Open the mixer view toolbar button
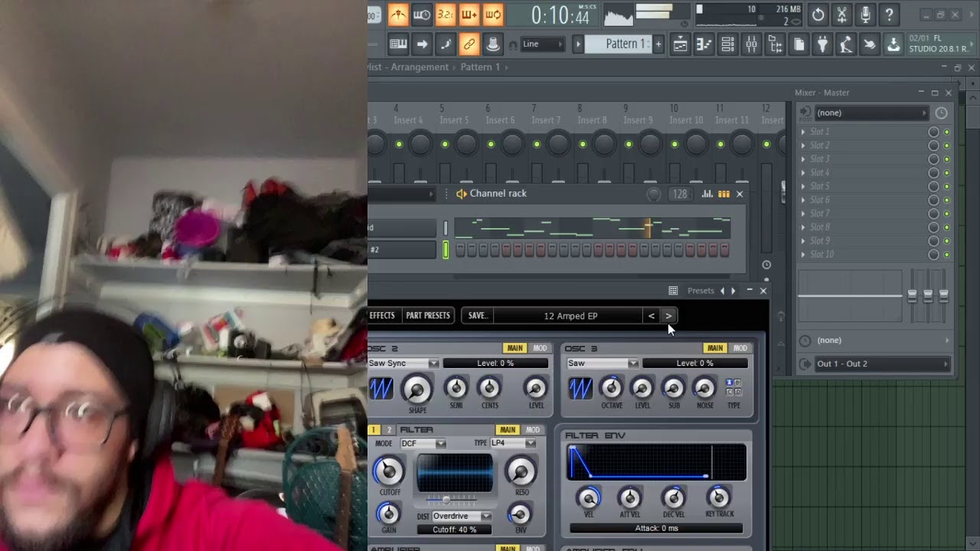 [751, 45]
